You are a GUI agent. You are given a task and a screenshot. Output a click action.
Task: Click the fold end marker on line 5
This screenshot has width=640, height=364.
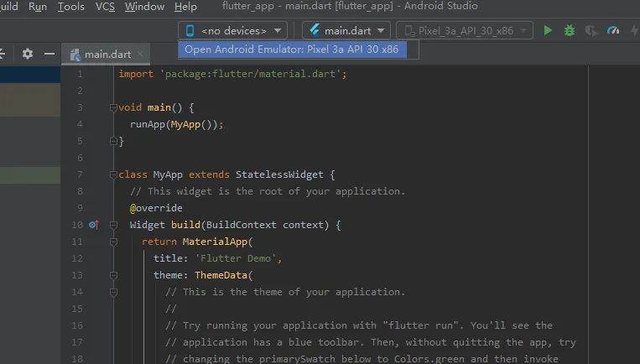(x=113, y=141)
